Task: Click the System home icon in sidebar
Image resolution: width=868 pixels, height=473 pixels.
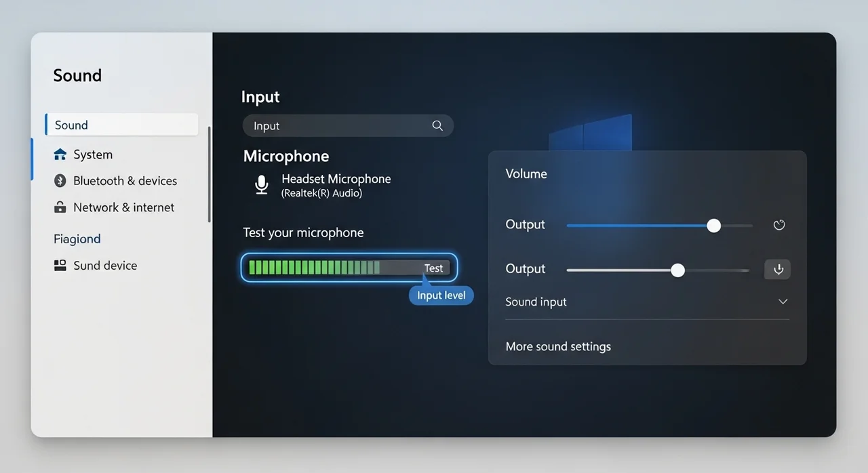Action: 60,155
